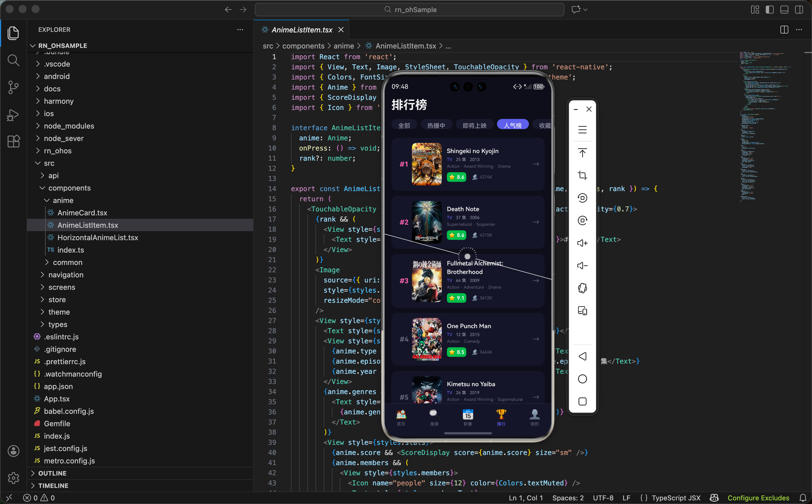The height and width of the screenshot is (504, 812).
Task: Click Configure Excludes in status bar
Action: click(758, 498)
